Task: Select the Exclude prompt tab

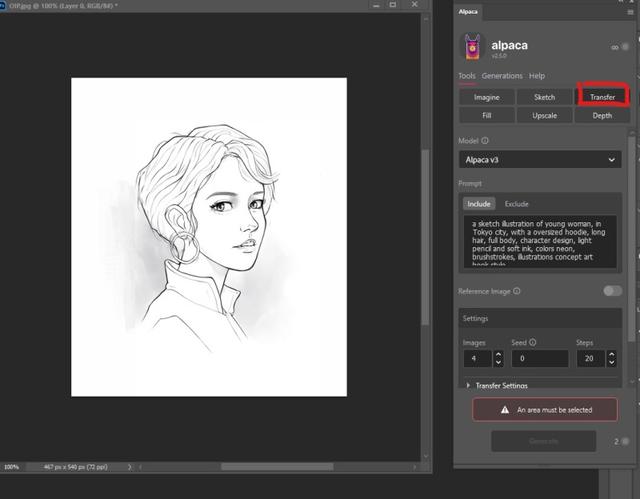Action: [x=516, y=204]
